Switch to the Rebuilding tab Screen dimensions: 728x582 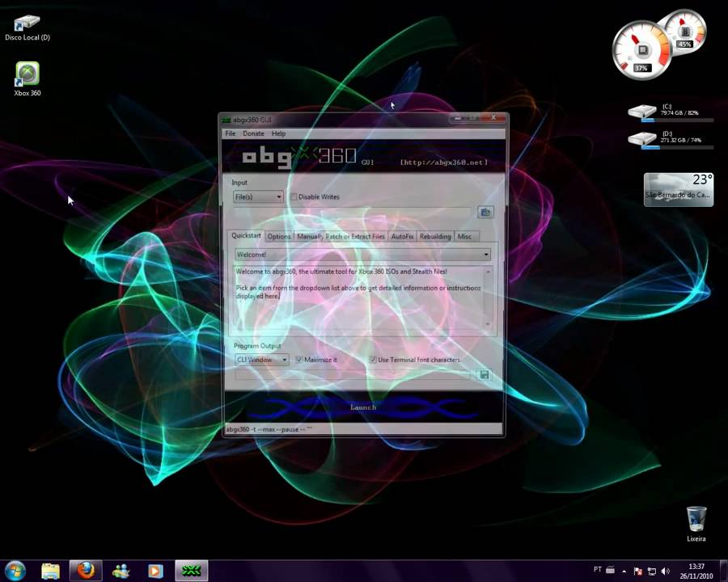pyautogui.click(x=435, y=236)
